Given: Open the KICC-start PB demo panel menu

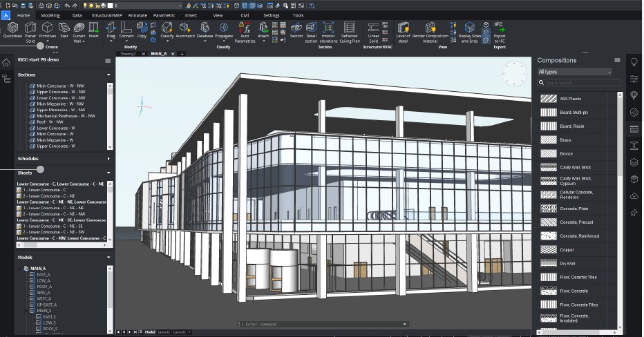Looking at the screenshot, I should click(108, 61).
